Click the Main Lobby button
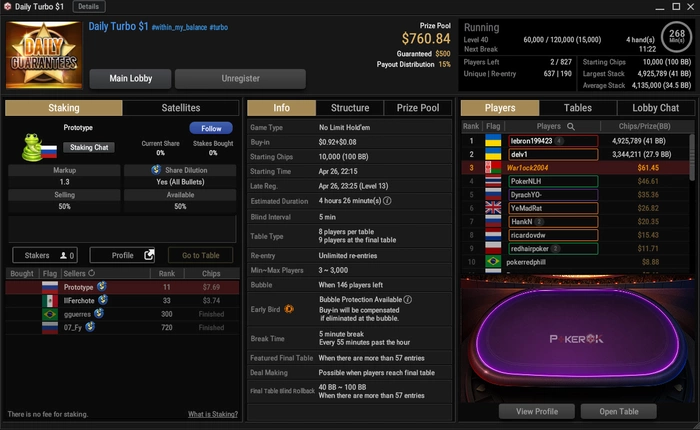The image size is (700, 430). point(130,79)
